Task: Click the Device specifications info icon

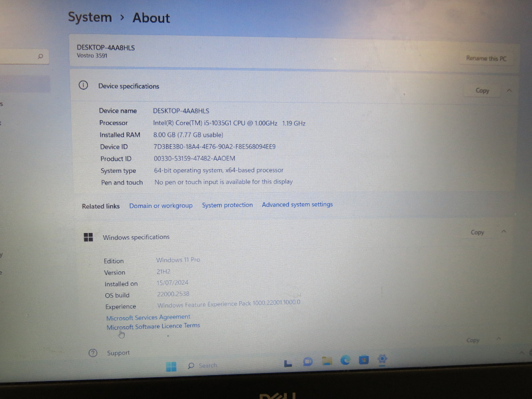Action: 84,85
